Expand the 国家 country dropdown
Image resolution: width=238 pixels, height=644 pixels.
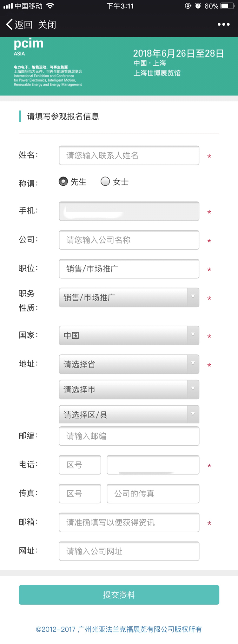[129, 335]
